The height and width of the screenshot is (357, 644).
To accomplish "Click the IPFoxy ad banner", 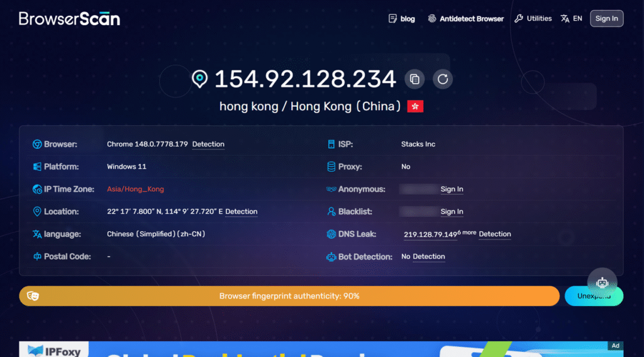I will tap(321, 349).
